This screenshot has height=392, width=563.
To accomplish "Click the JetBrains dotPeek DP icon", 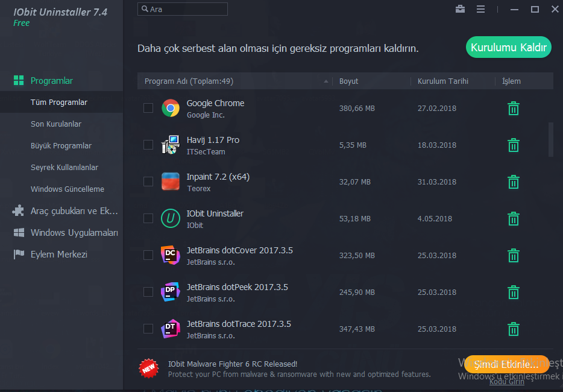I will tap(171, 292).
